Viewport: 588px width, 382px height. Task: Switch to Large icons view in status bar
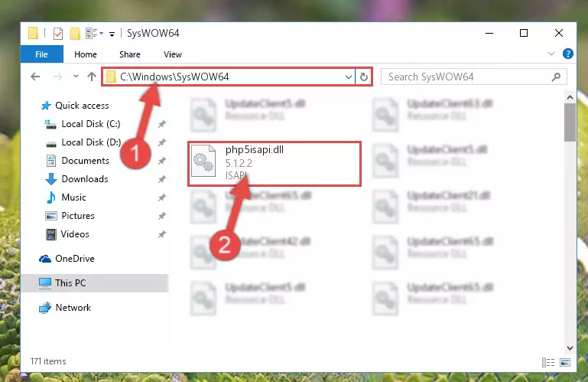click(x=565, y=362)
